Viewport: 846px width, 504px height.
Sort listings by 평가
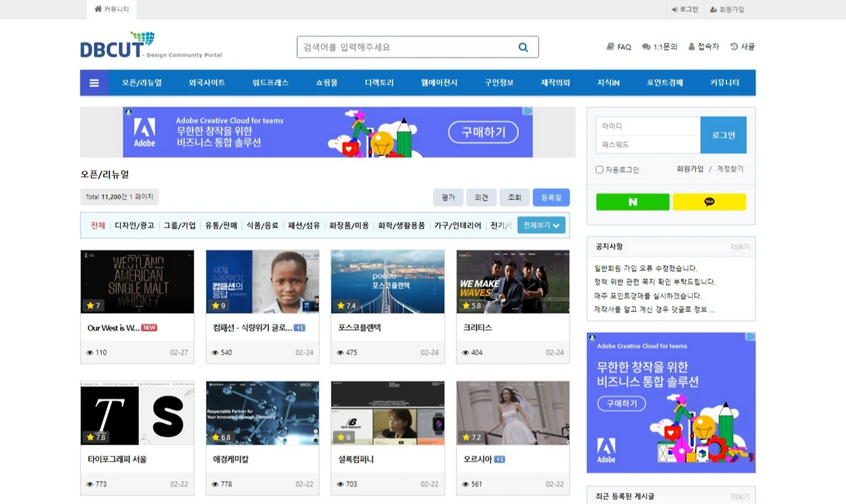point(448,198)
